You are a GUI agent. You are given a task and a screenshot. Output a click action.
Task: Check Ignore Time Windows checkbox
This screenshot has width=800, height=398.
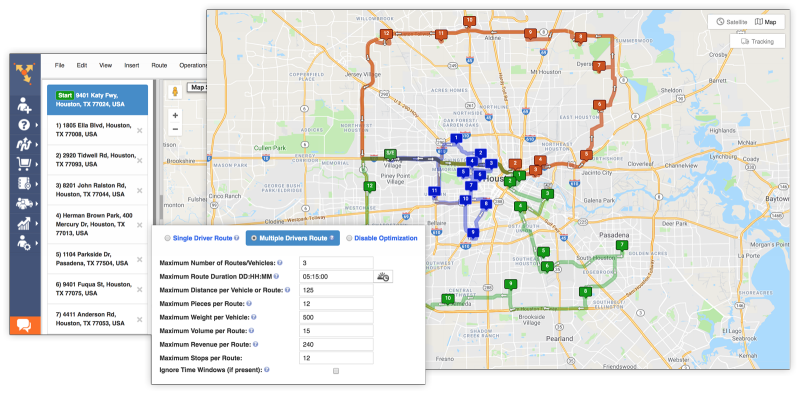336,371
